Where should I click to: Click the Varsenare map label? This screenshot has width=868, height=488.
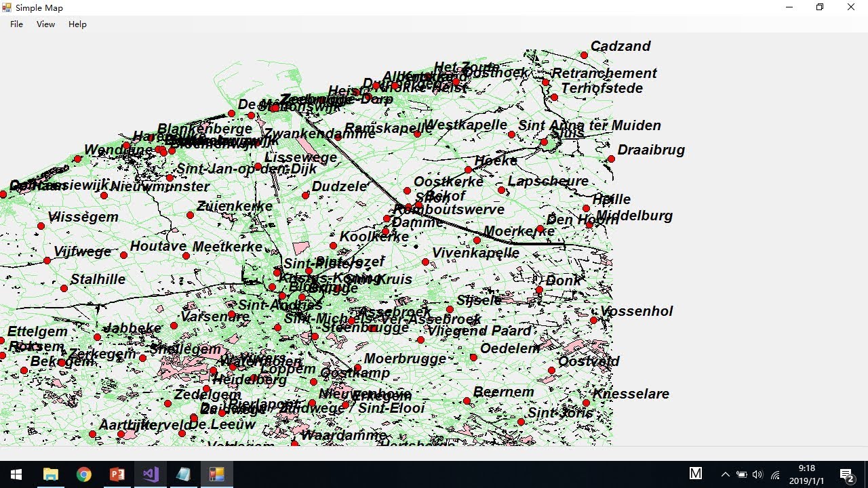(215, 317)
